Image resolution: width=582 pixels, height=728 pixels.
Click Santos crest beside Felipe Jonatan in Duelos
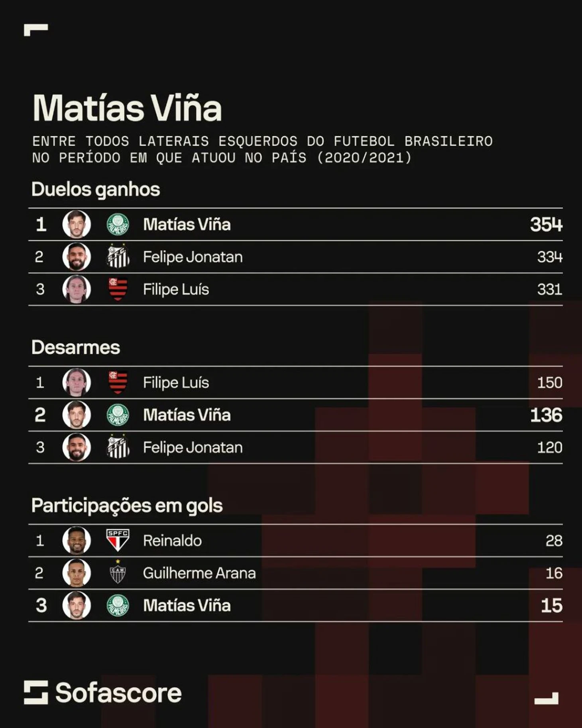(x=118, y=256)
